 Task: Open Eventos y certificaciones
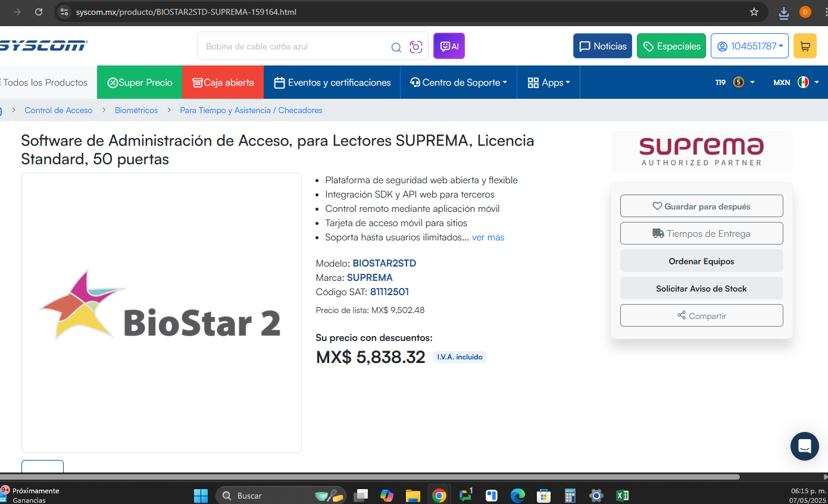[332, 82]
